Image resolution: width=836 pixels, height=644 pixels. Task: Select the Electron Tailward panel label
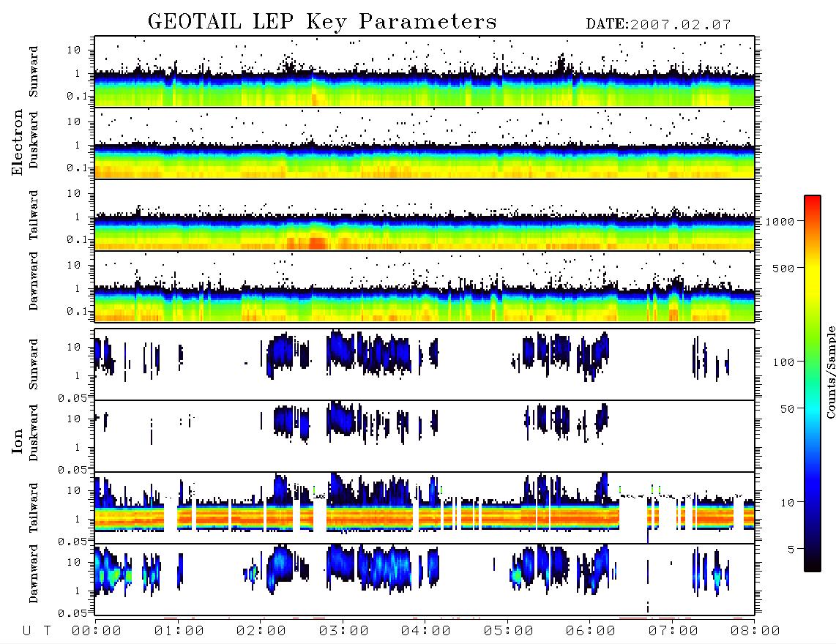pos(34,214)
